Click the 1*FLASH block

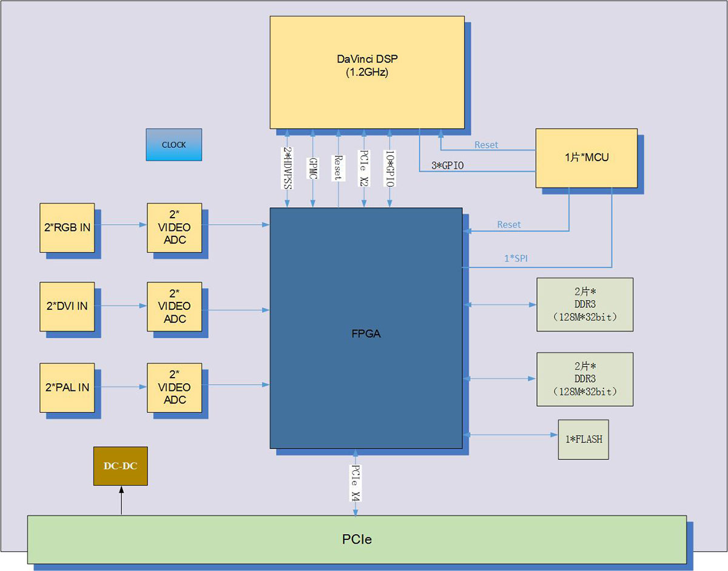583,439
